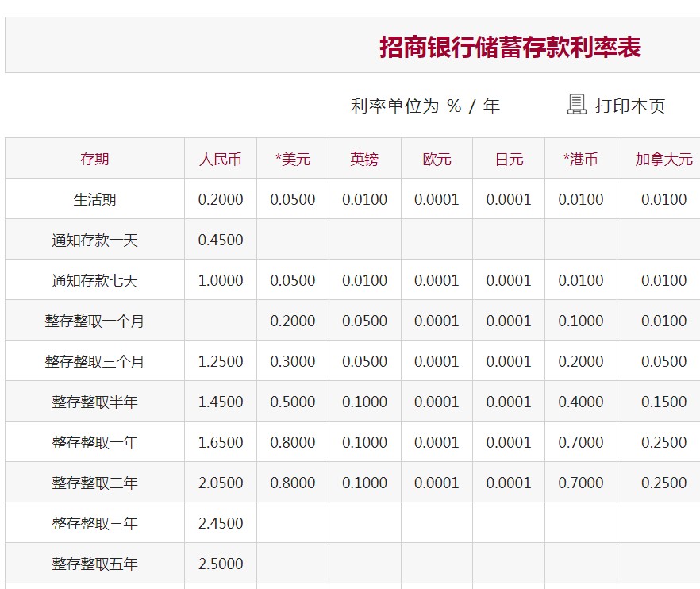Click the 利率单位为 % / 年 note
The height and width of the screenshot is (589, 700).
(425, 106)
